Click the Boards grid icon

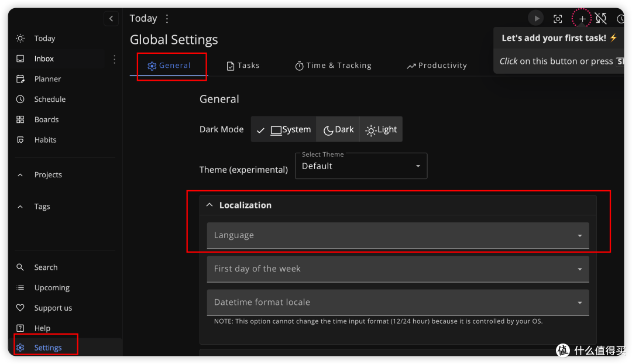(x=20, y=120)
